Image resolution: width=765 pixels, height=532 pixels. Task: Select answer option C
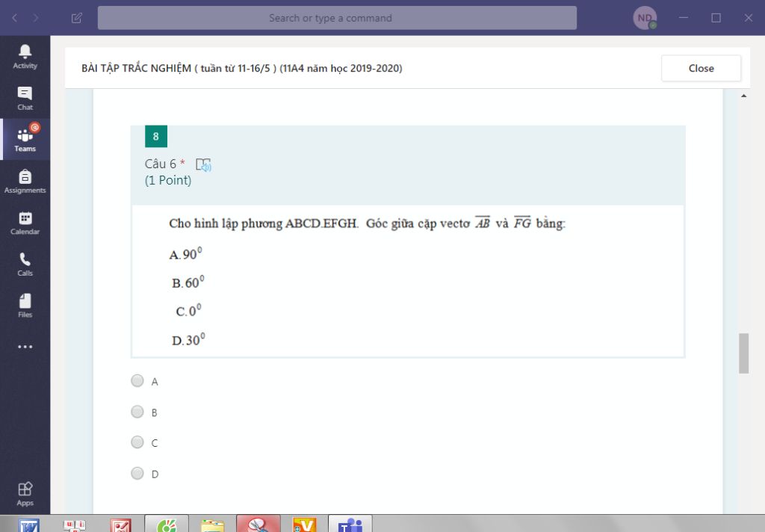click(x=137, y=442)
